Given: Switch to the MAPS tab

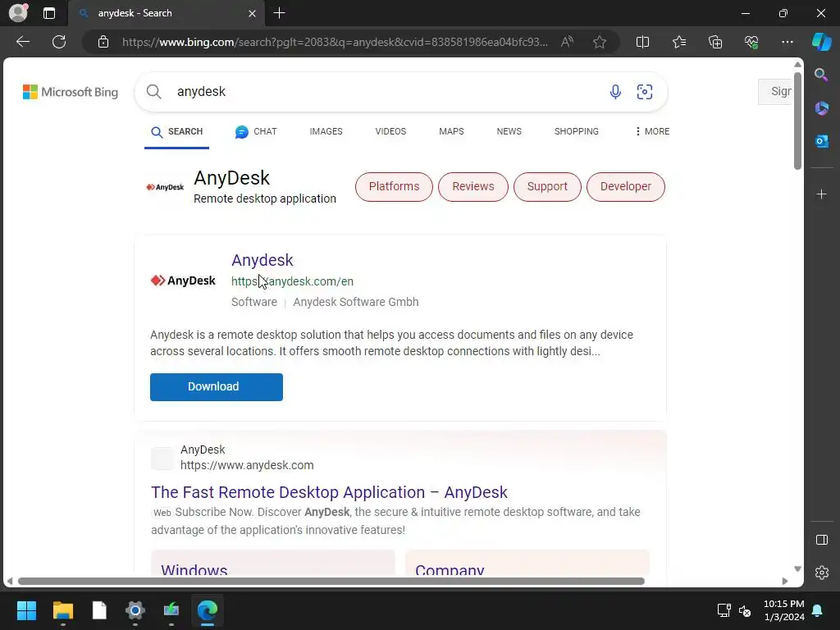Looking at the screenshot, I should point(451,132).
